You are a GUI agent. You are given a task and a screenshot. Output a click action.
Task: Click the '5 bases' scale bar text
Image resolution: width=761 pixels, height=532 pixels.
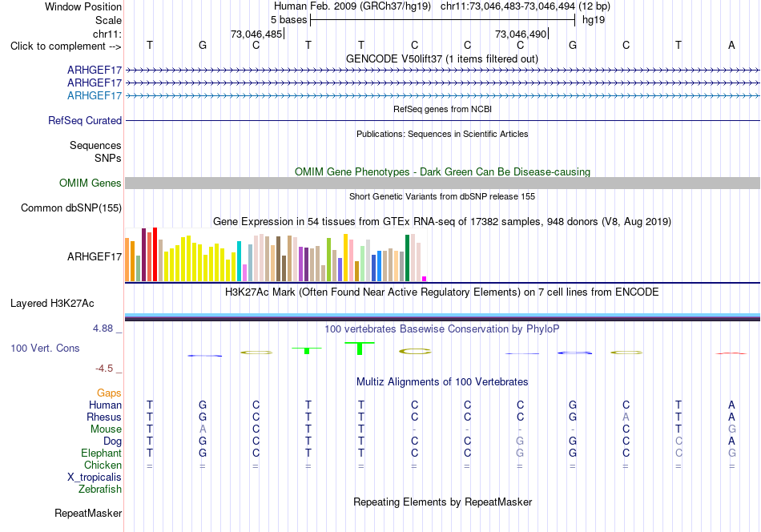pyautogui.click(x=288, y=20)
